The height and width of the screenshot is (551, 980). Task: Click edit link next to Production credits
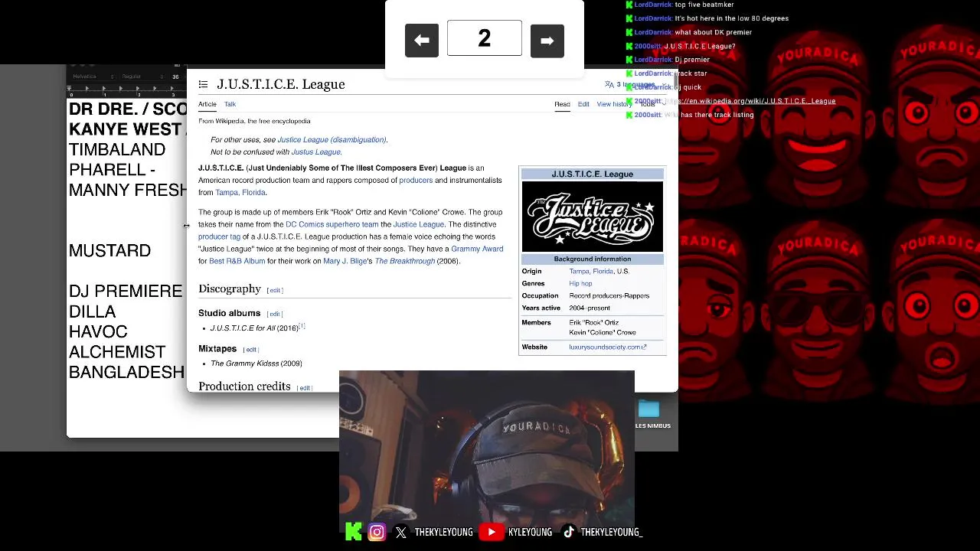305,388
